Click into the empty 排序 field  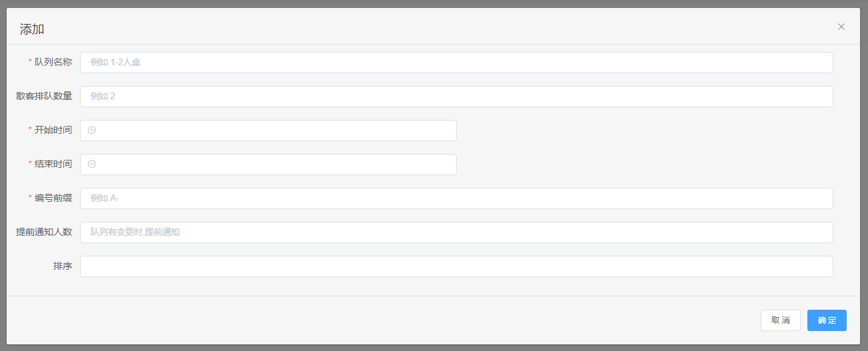click(457, 266)
